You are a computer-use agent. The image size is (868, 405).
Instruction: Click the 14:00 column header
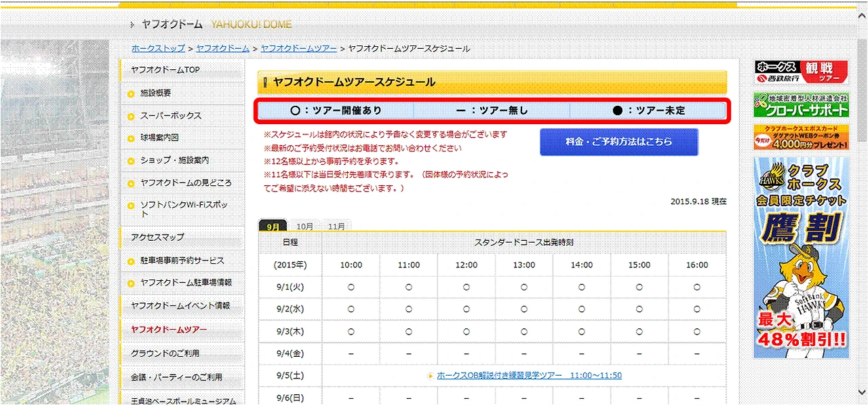pos(582,265)
